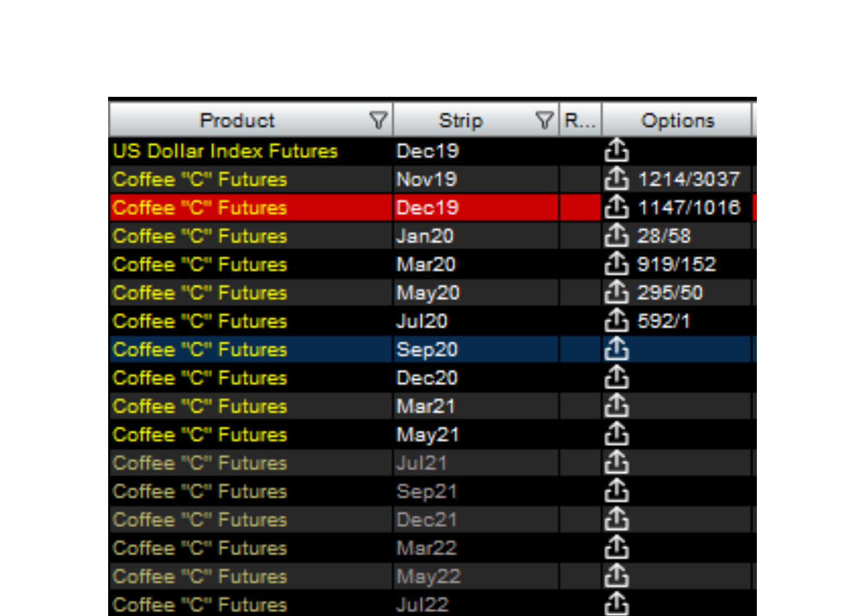
Task: Open options icon for US Dollar Index Dec19
Action: click(617, 150)
